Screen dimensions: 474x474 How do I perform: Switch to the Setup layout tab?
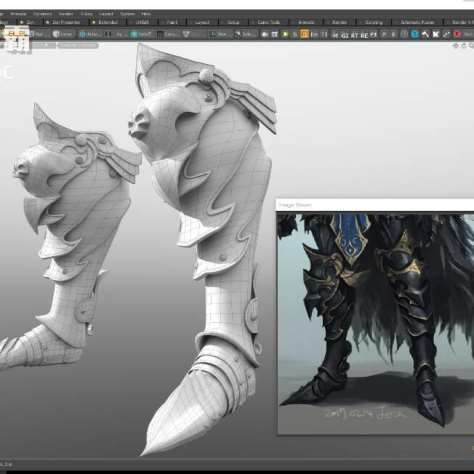click(x=233, y=22)
